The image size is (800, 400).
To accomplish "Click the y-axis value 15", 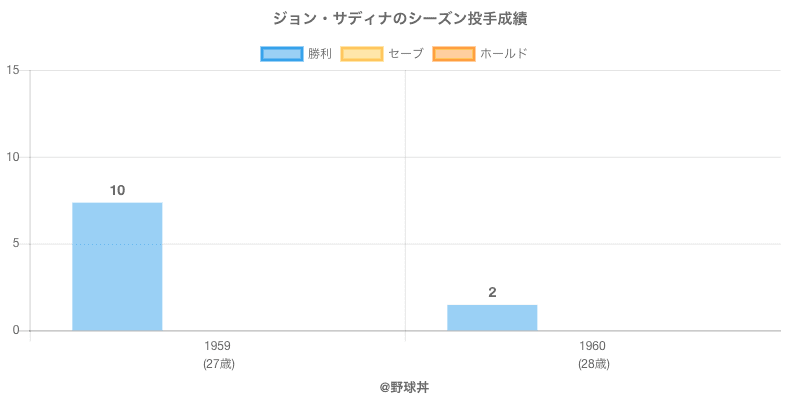I will (x=13, y=70).
